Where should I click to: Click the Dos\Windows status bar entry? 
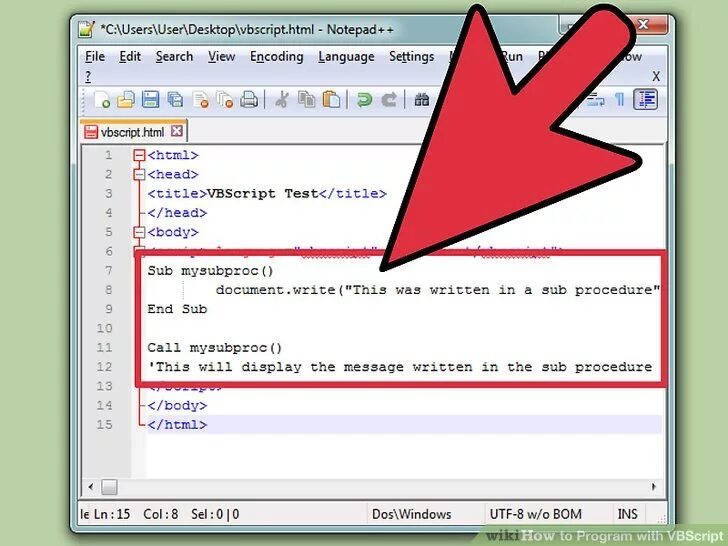[x=411, y=514]
